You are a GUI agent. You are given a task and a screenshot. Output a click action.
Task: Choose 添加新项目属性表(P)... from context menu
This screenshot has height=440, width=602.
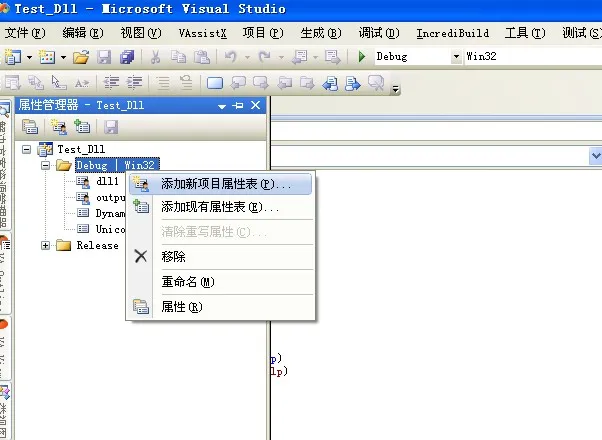click(x=220, y=184)
